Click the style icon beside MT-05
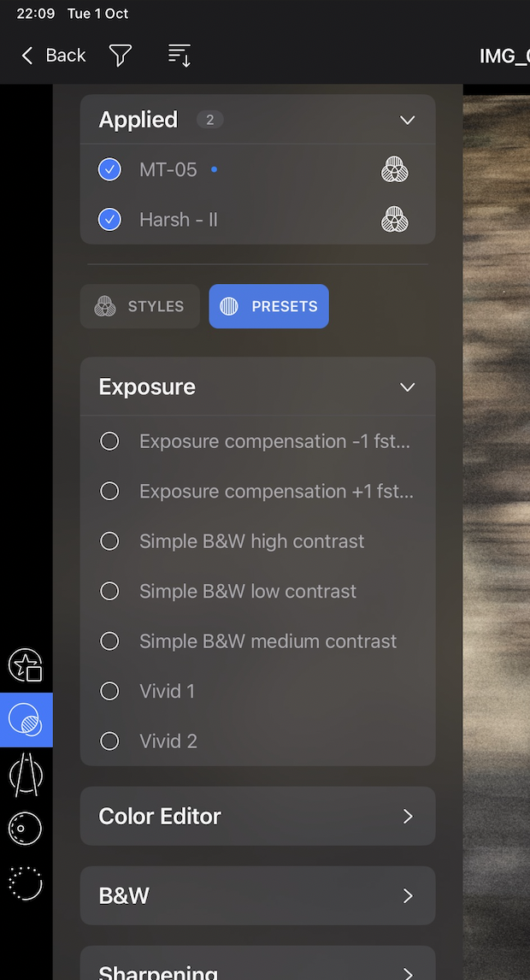The width and height of the screenshot is (530, 980). coord(394,169)
